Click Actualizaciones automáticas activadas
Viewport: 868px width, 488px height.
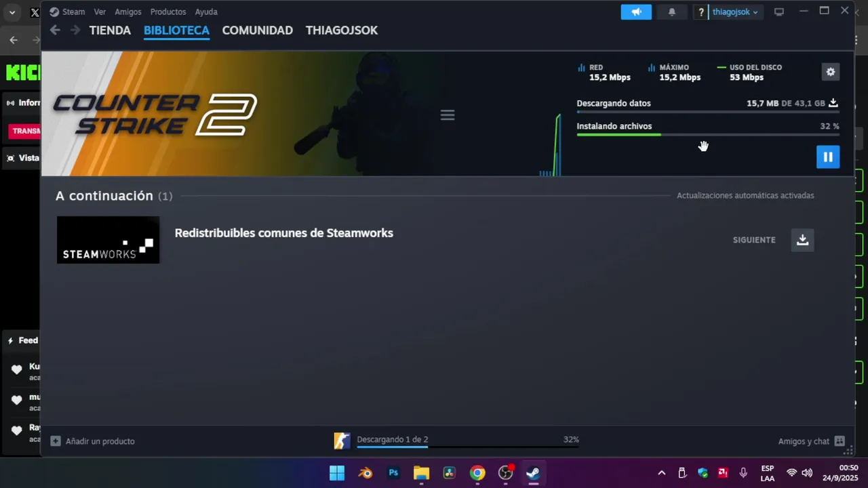coord(745,195)
